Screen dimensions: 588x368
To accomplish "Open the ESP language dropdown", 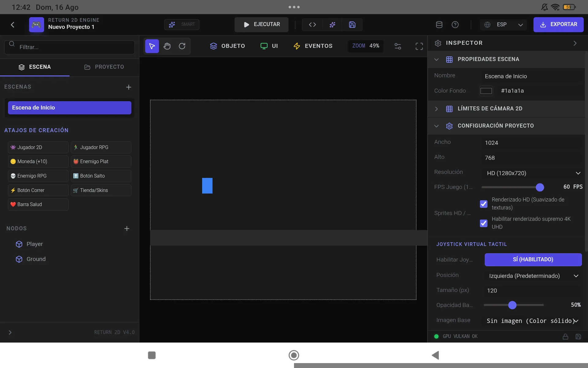I will point(503,25).
